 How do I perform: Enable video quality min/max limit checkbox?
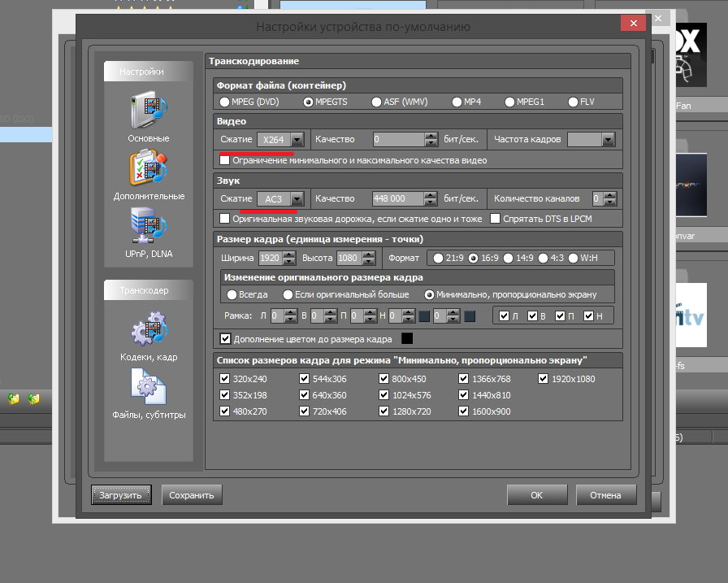pyautogui.click(x=225, y=160)
